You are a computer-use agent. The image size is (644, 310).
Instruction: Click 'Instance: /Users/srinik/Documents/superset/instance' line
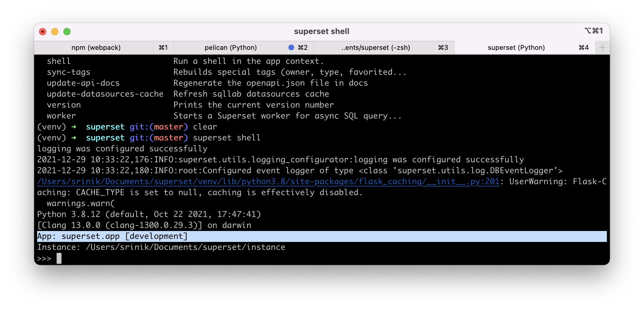[x=161, y=247]
